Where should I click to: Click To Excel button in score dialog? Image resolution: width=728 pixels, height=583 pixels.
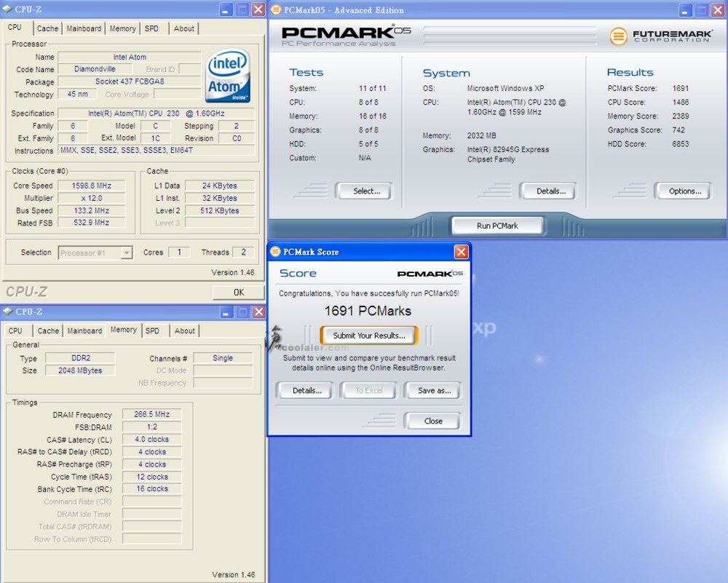(x=369, y=390)
